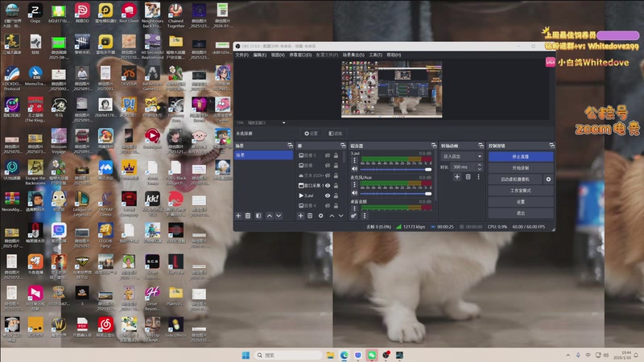Float the audio mixer dock icon
This screenshot has width=644, height=362.
coord(434,146)
